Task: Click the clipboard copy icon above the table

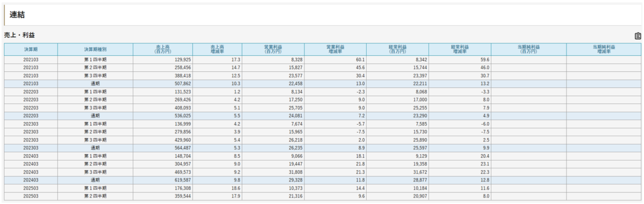Action: 637,36
